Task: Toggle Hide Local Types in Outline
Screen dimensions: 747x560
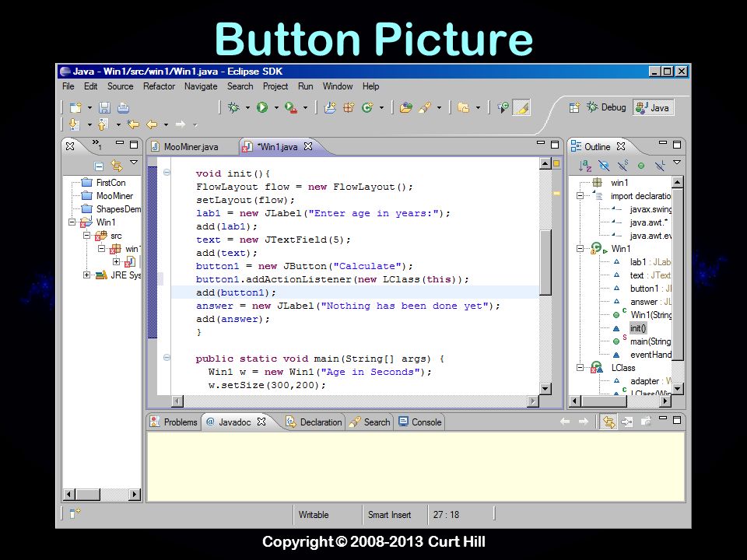Action: click(x=661, y=166)
